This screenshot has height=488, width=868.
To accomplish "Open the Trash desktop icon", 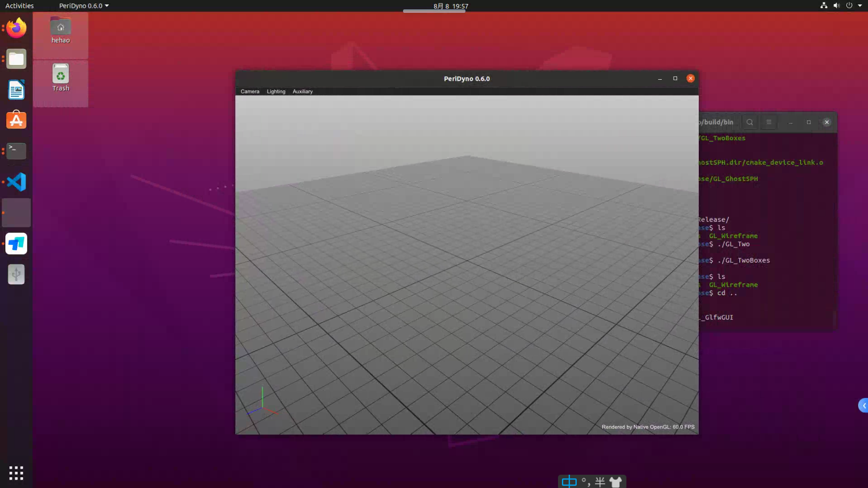I will coord(61,78).
